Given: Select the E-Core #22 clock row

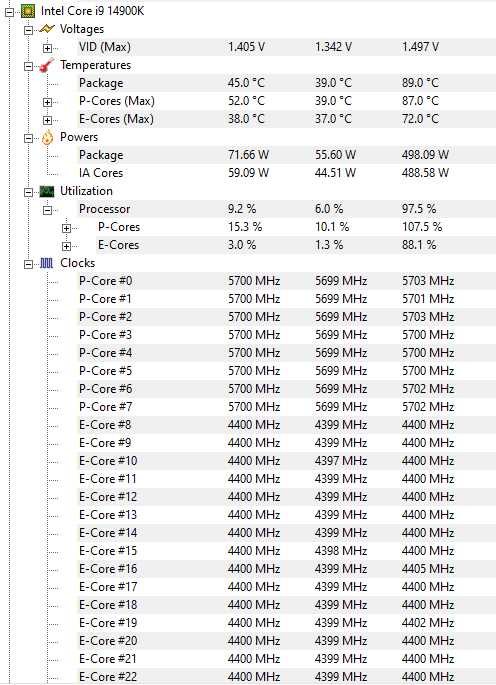Looking at the screenshot, I should [x=286, y=676].
